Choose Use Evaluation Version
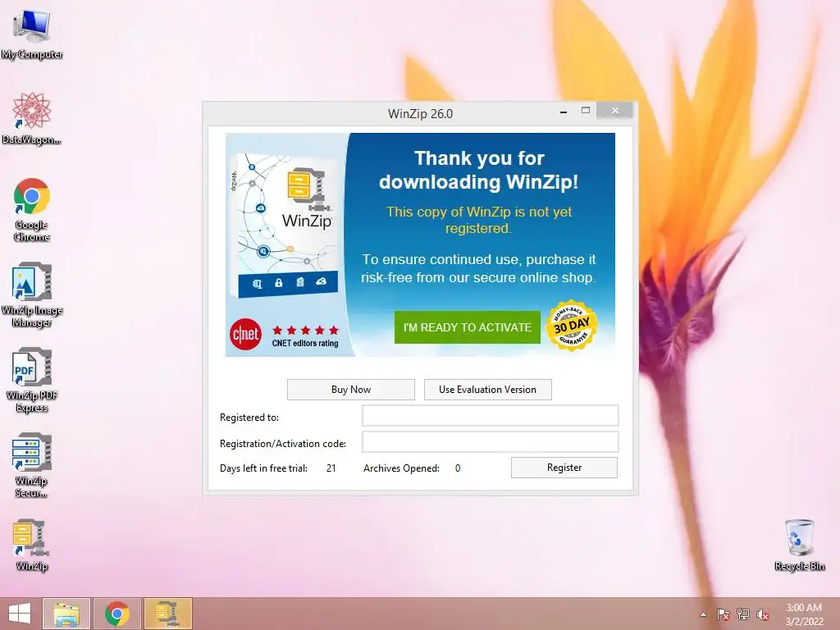This screenshot has width=840, height=630. [x=487, y=390]
